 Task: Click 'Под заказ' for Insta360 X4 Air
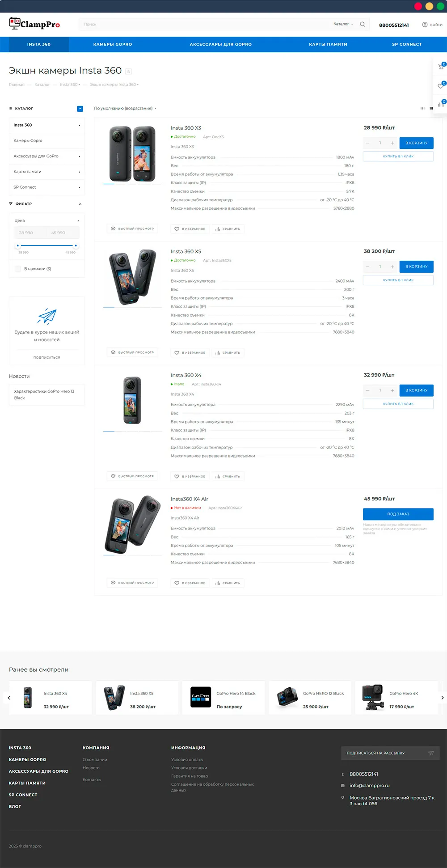[398, 514]
